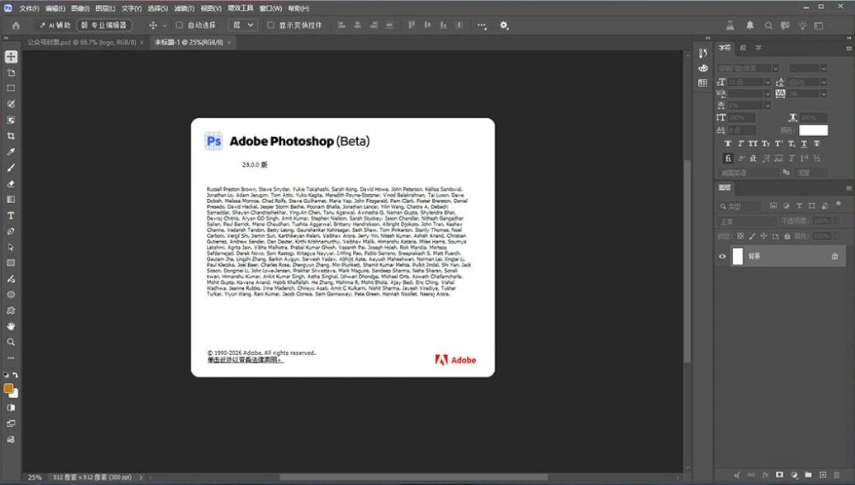This screenshot has width=855, height=485.
Task: Click the legal notices link in About dialog
Action: pos(245,360)
